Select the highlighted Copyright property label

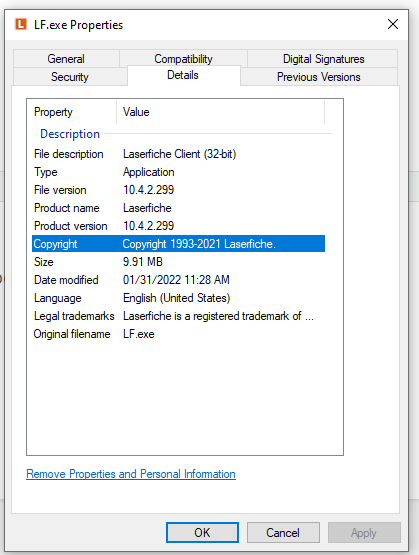point(56,244)
